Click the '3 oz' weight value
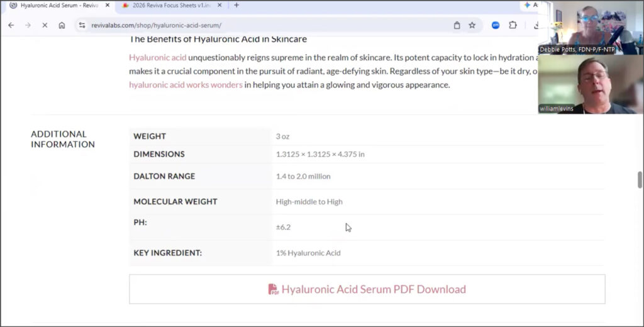The height and width of the screenshot is (327, 644). 282,136
